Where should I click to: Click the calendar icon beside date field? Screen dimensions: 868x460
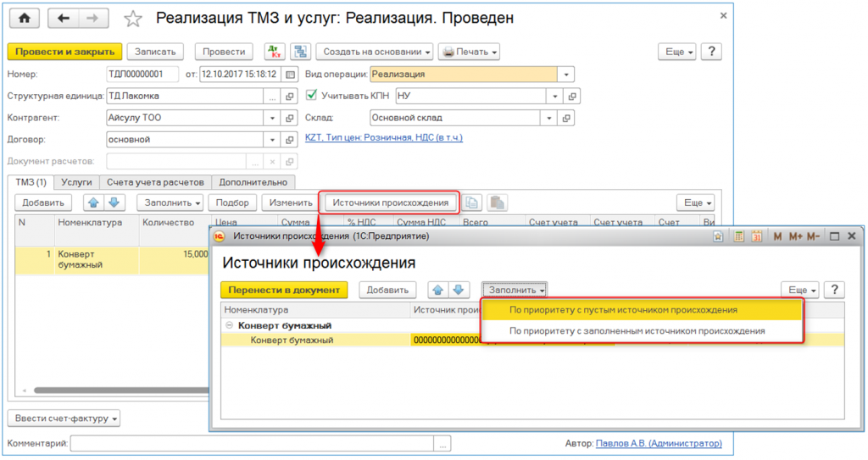[291, 75]
